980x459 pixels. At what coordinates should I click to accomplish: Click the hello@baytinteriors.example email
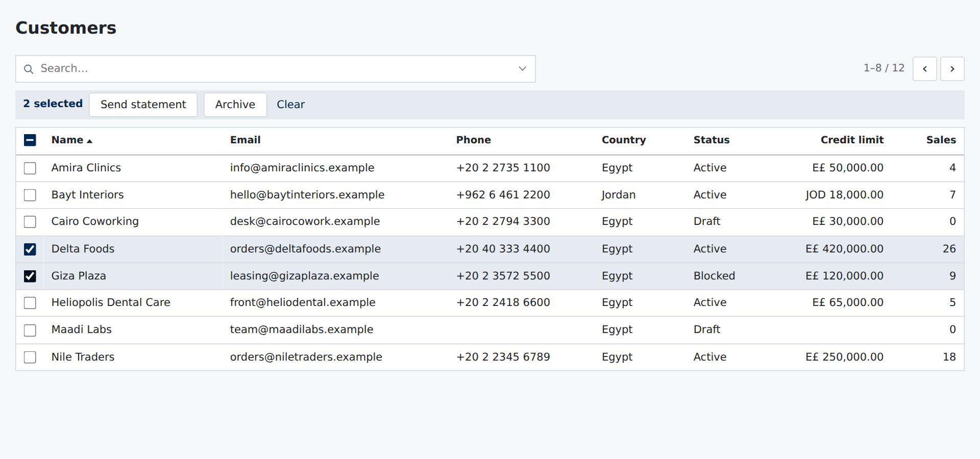pos(307,195)
